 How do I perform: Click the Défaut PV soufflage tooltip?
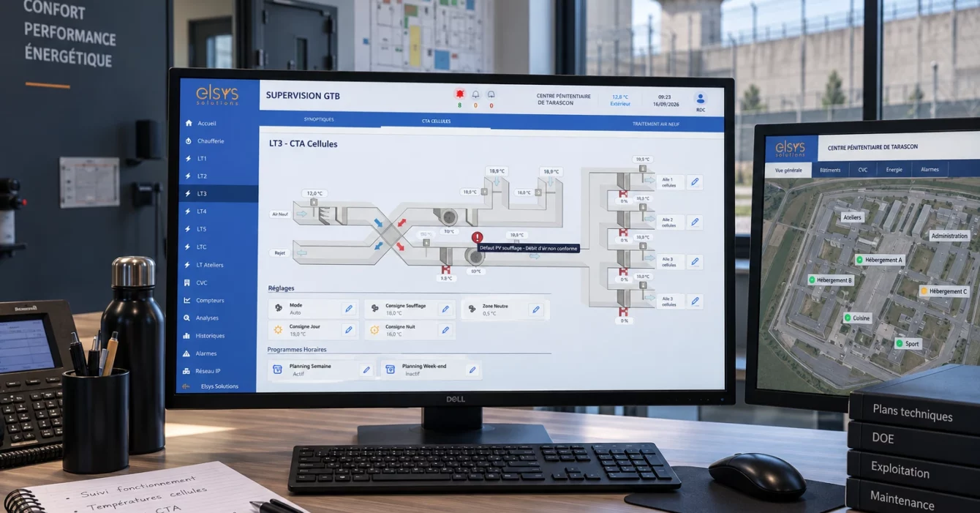528,248
